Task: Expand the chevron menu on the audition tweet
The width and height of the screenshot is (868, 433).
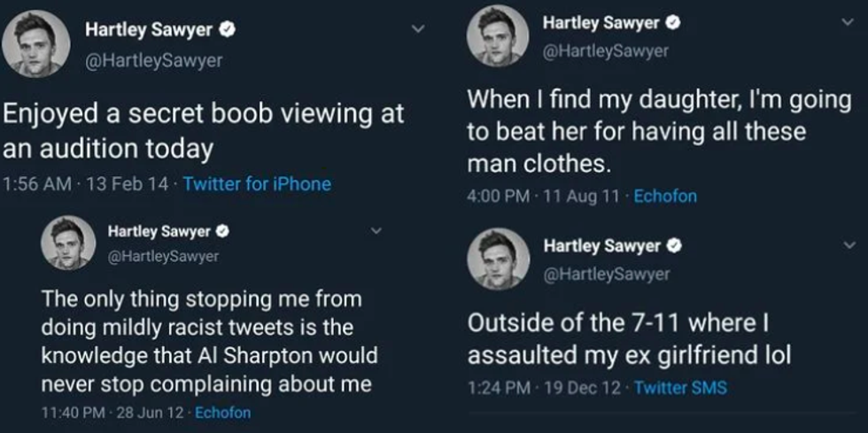Action: coord(418,29)
